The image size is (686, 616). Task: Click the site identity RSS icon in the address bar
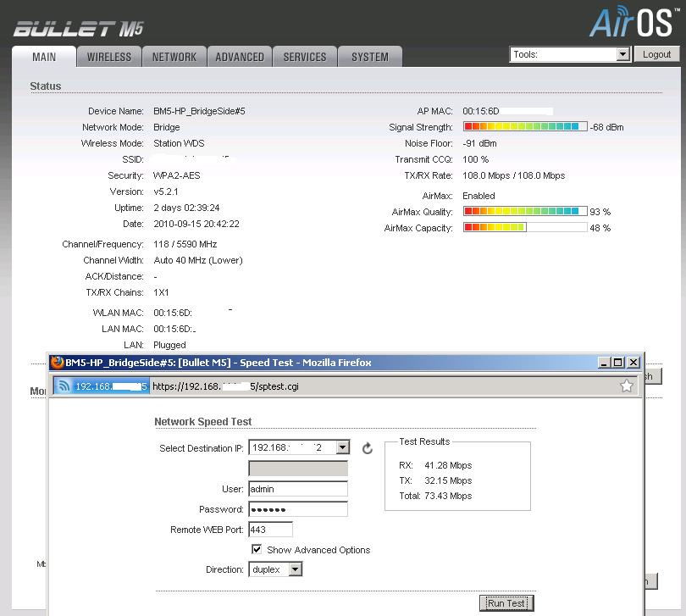point(64,386)
